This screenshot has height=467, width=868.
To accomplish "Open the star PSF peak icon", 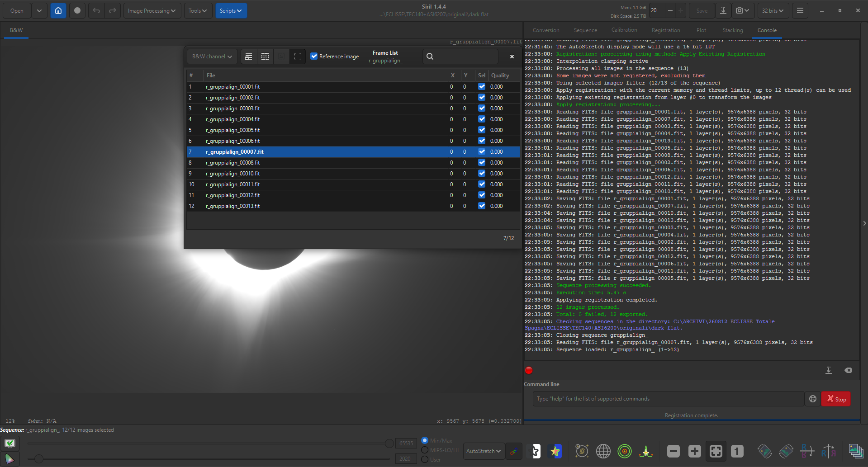I will (646, 451).
